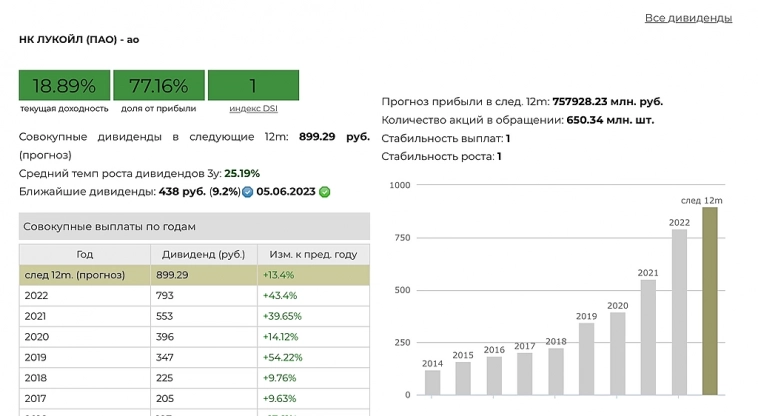Click the 2019 bar in the chart

tap(586, 358)
